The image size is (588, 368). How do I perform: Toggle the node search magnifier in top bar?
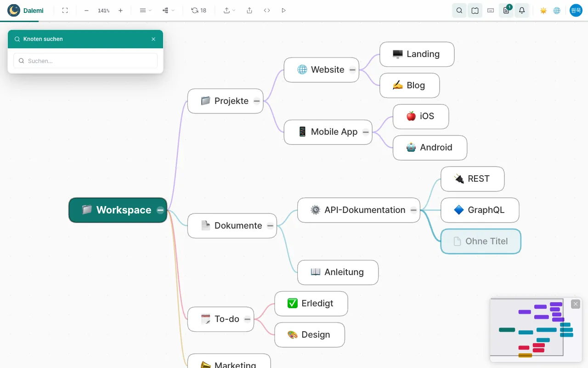pyautogui.click(x=459, y=10)
